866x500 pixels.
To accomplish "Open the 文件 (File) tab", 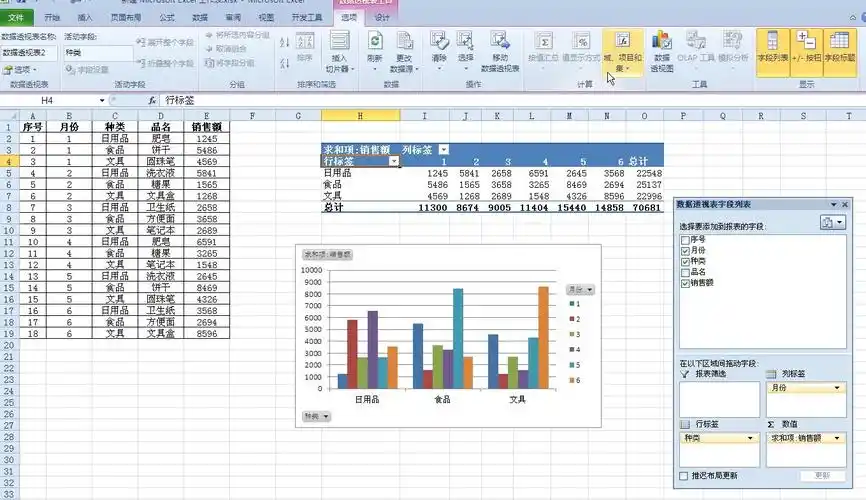I will [16, 18].
